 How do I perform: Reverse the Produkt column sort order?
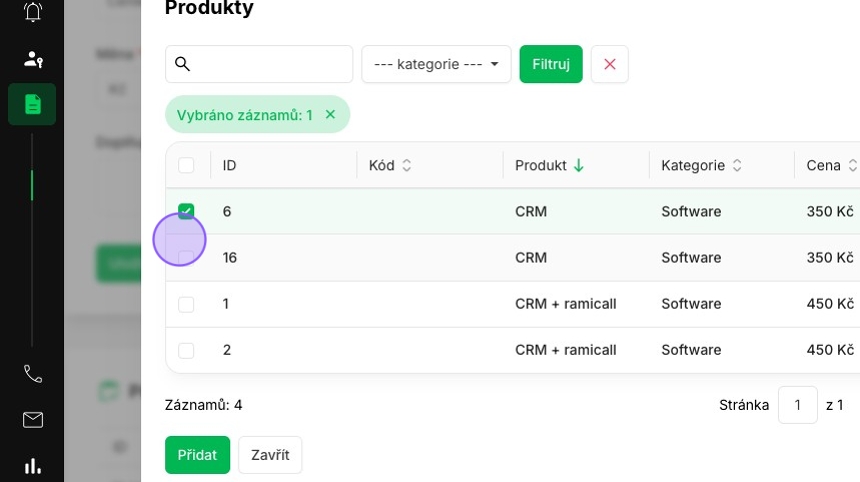coord(549,165)
